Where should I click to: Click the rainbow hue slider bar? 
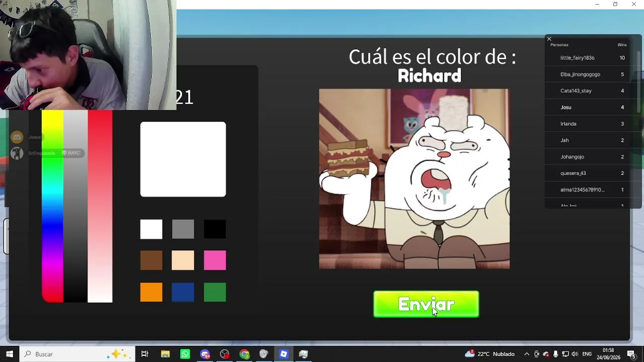click(x=53, y=206)
